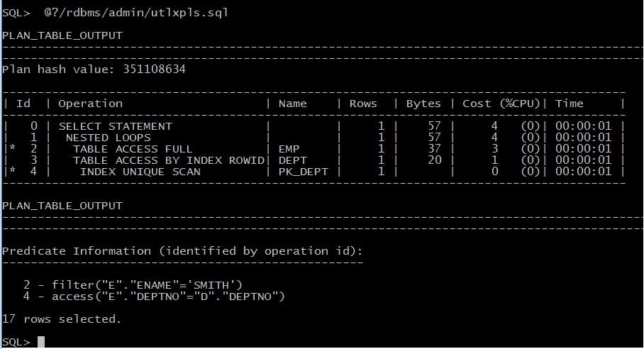
Task: Select 'TABLE ACCESS BY INDEX ROWID' operation
Action: [168, 160]
